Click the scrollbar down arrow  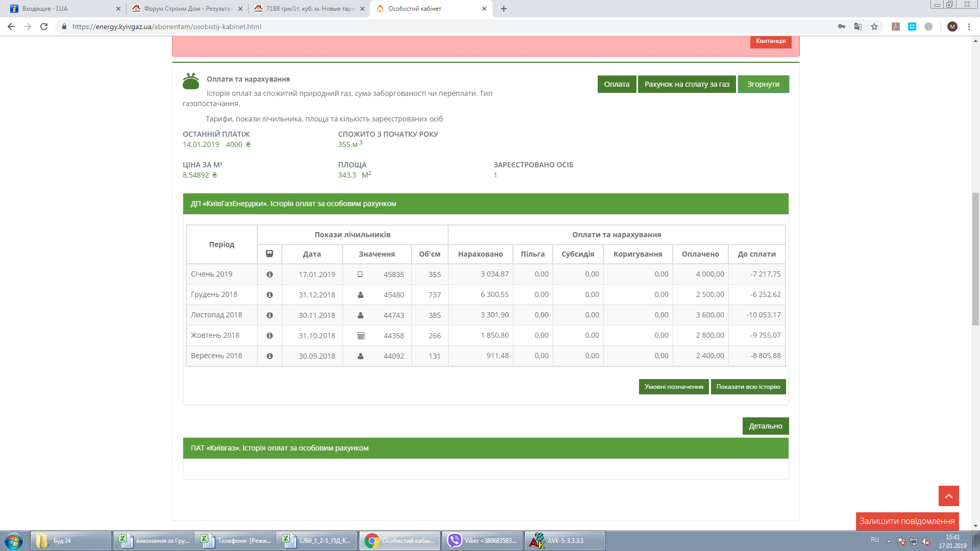(x=975, y=526)
